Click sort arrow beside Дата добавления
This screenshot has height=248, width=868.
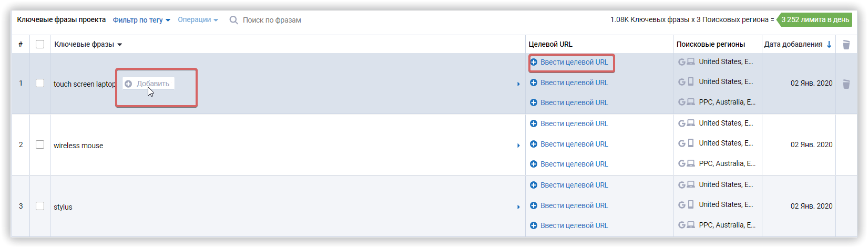pos(829,44)
